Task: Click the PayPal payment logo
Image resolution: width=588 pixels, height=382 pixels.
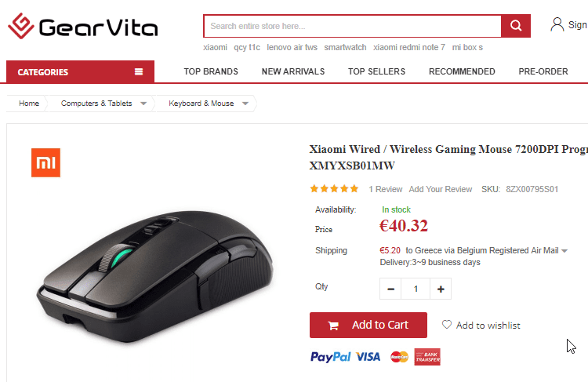Action: (x=330, y=356)
